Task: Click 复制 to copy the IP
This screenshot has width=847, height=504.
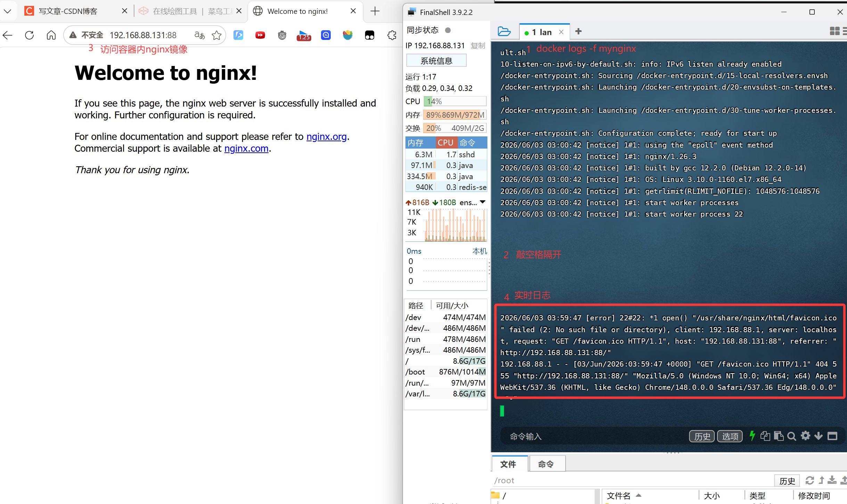Action: click(478, 45)
